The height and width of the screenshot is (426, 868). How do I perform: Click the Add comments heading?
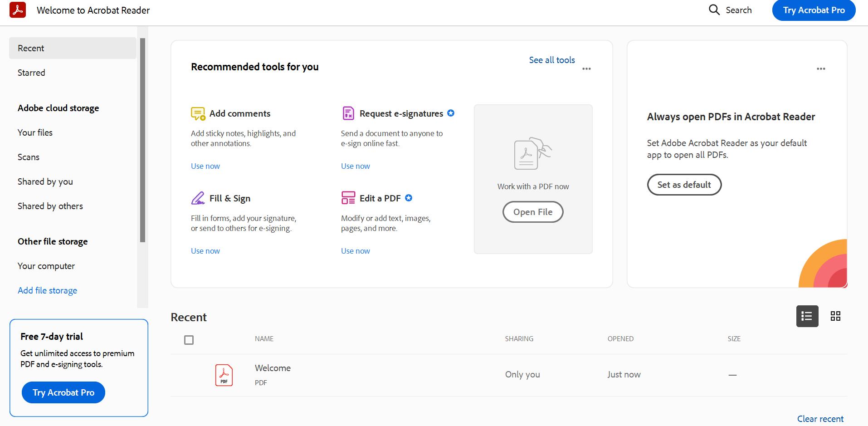click(x=240, y=113)
